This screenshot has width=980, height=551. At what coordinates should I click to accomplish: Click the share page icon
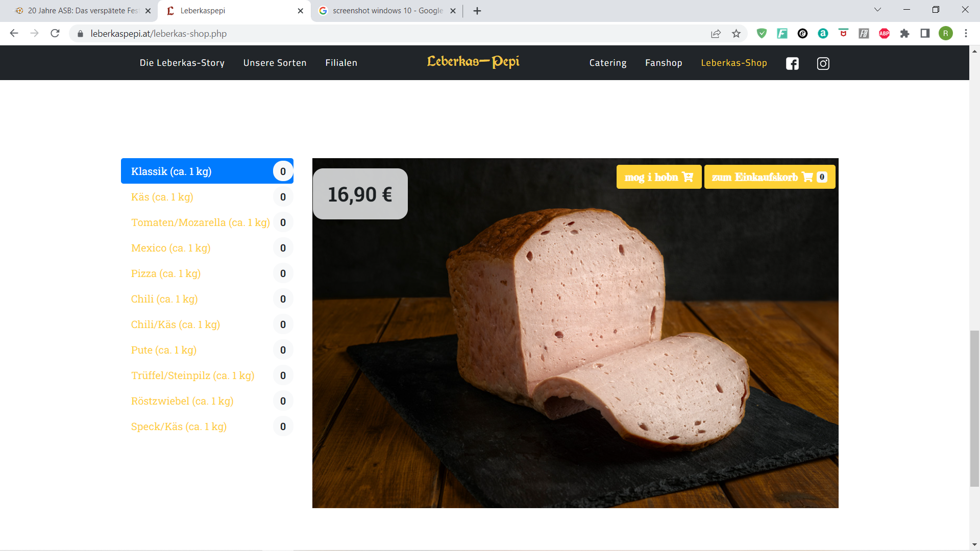(716, 34)
